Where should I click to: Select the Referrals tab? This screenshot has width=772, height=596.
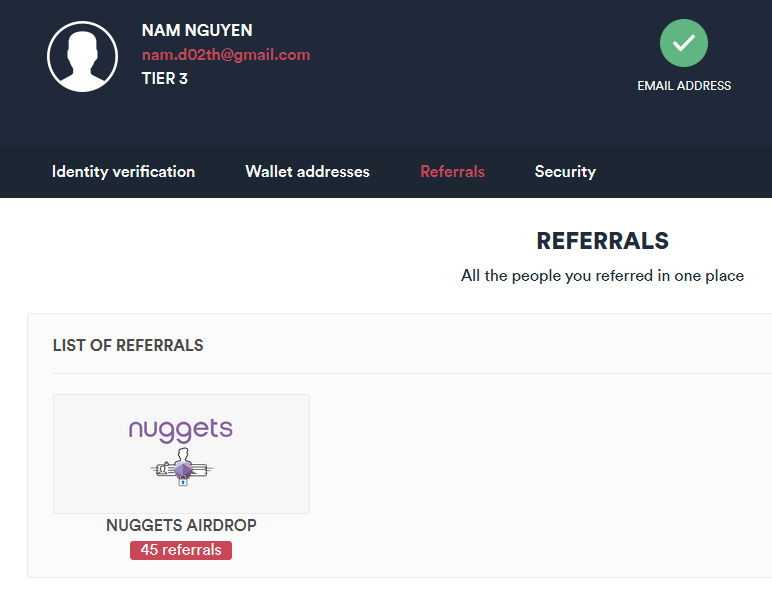452,172
